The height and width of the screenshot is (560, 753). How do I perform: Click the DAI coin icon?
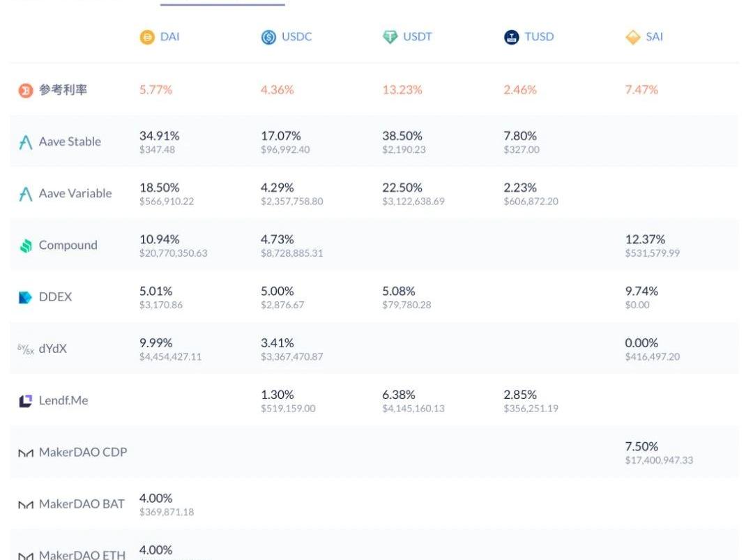[147, 37]
